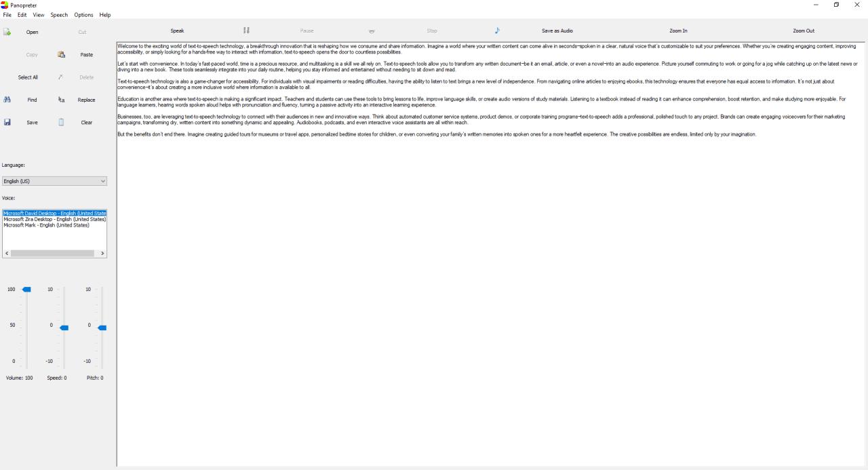
Task: Shrink text with Zoom Out
Action: click(804, 31)
